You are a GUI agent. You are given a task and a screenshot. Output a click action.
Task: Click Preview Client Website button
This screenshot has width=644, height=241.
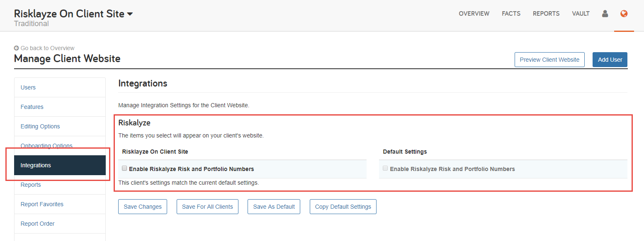coord(549,60)
